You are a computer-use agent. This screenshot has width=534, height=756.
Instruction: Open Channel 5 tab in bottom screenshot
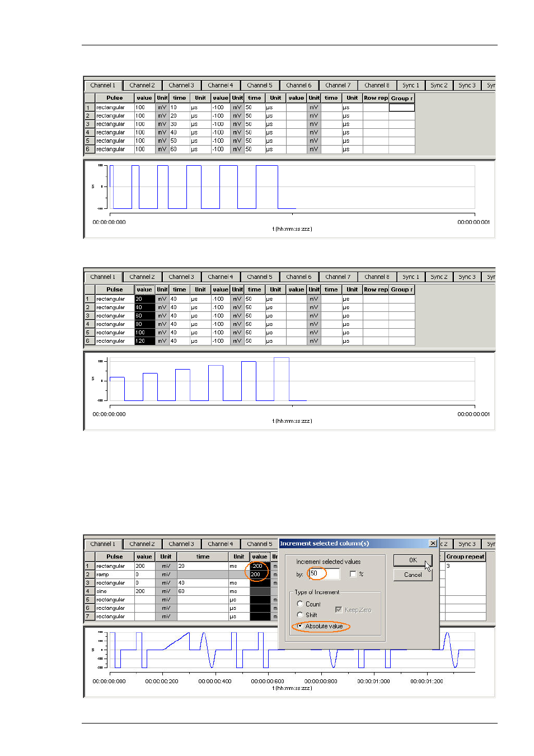tap(260, 544)
